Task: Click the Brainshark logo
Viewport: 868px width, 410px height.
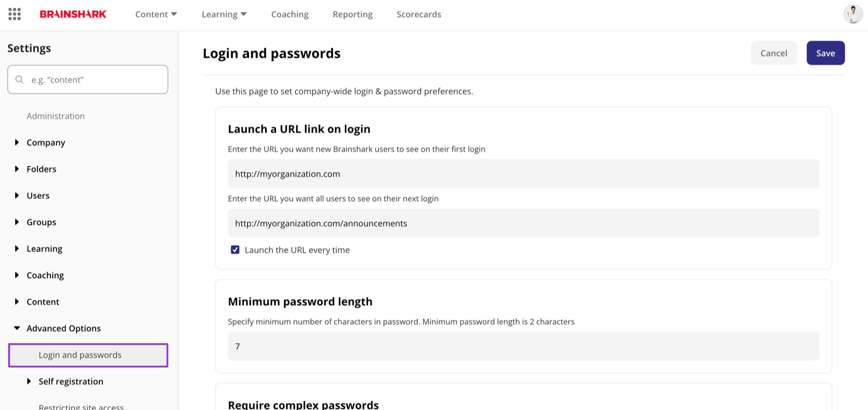Action: click(x=73, y=14)
